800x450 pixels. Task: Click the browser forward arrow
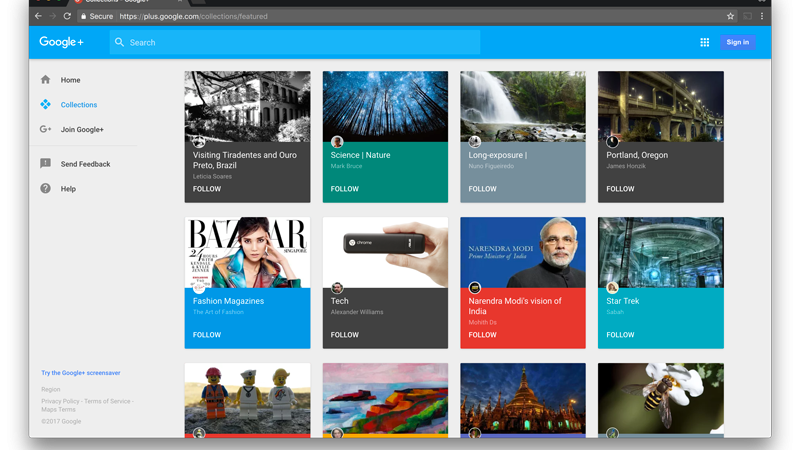click(x=53, y=16)
